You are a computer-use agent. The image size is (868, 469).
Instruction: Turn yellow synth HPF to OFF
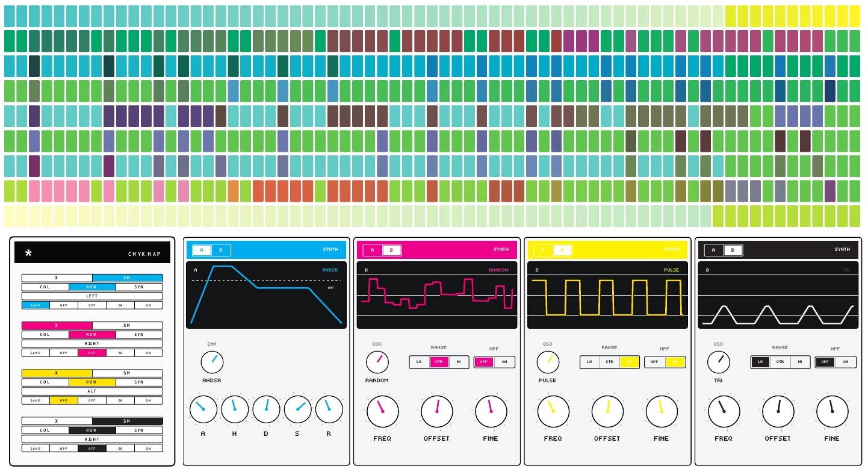coord(655,362)
